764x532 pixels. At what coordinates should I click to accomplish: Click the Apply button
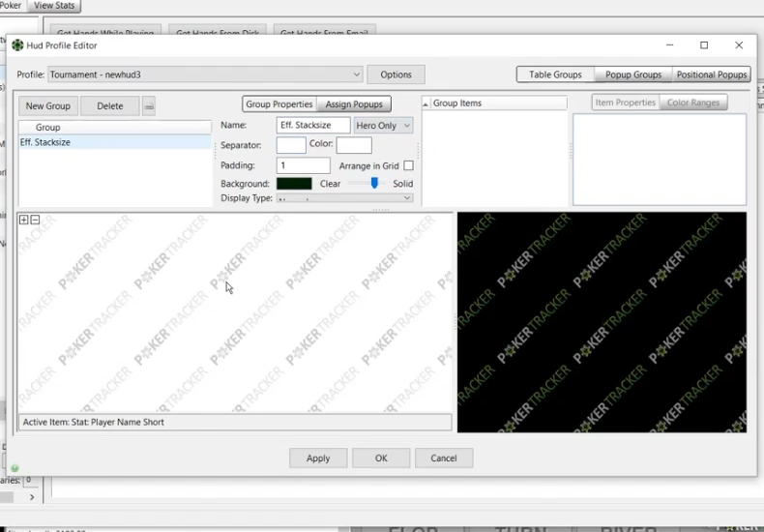coord(317,458)
